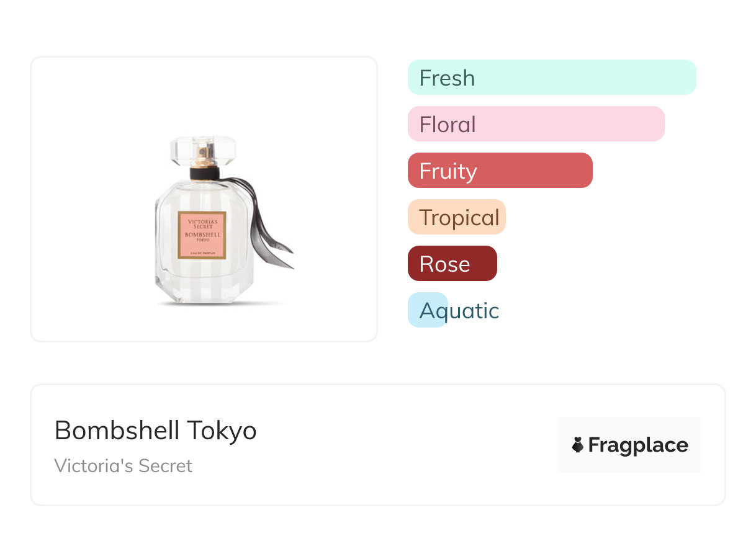The image size is (756, 536).
Task: Choose the Fruity accord bar
Action: coord(500,171)
